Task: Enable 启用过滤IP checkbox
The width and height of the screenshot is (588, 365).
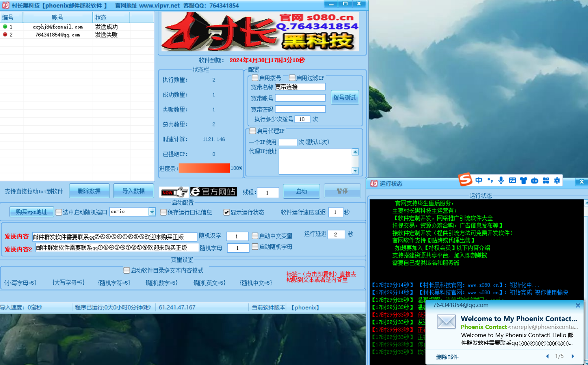Action: tap(292, 78)
